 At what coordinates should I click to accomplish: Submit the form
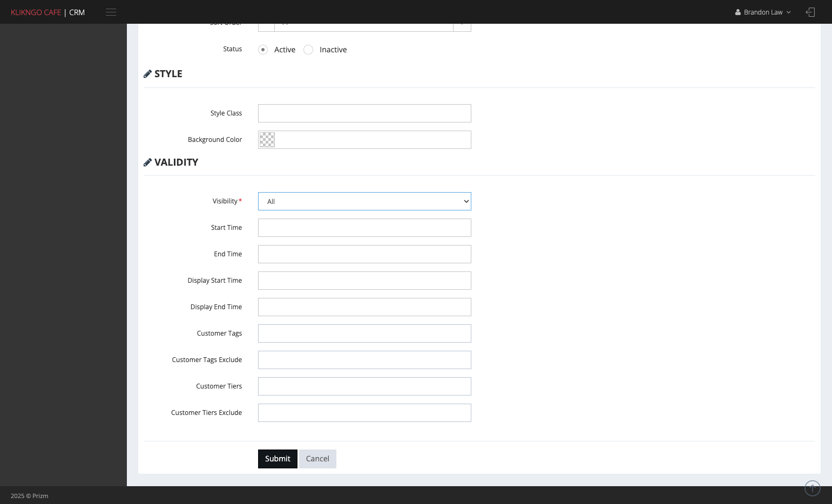278,459
